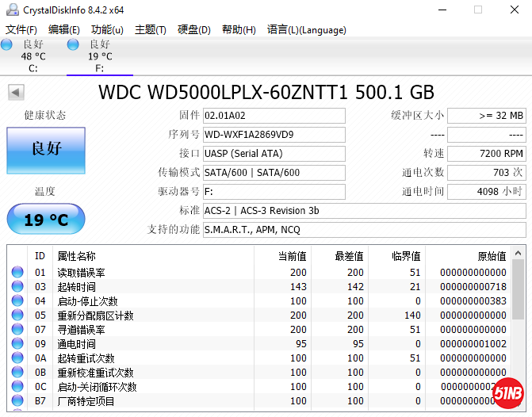Click the 良好 health status button

(x=46, y=149)
